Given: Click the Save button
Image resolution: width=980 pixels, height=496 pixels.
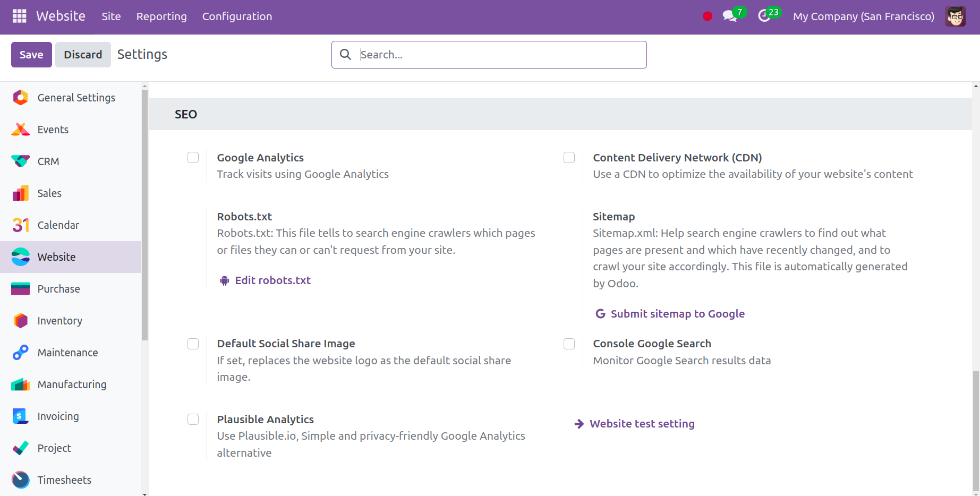Looking at the screenshot, I should pyautogui.click(x=31, y=55).
